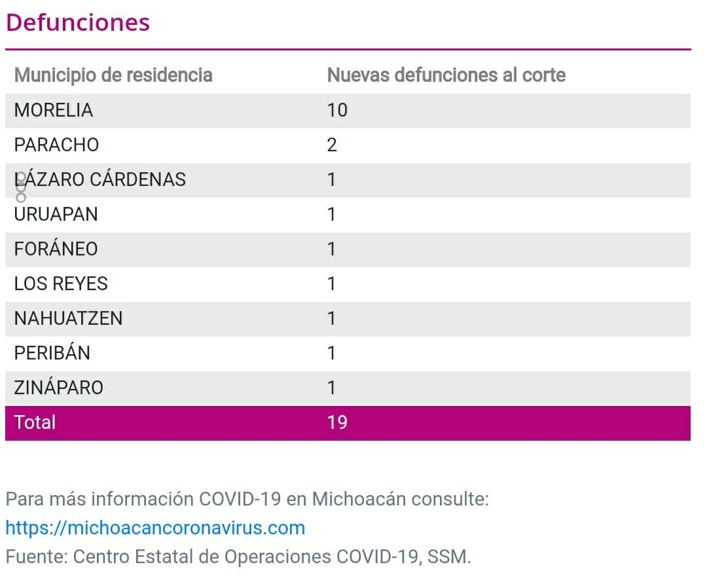Viewport: 705px width, 588px height.
Task: Select the LOS REYES municipality cell
Action: click(61, 284)
